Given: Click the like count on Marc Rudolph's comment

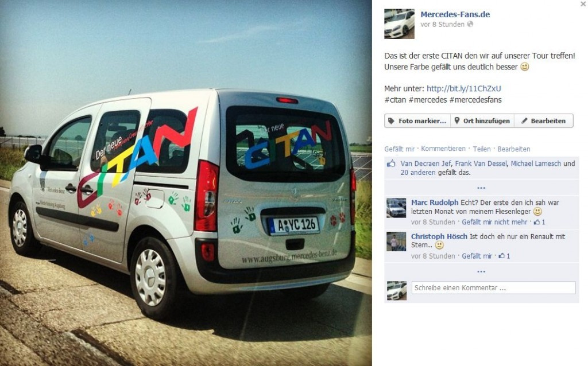Looking at the screenshot, I should coord(539,222).
